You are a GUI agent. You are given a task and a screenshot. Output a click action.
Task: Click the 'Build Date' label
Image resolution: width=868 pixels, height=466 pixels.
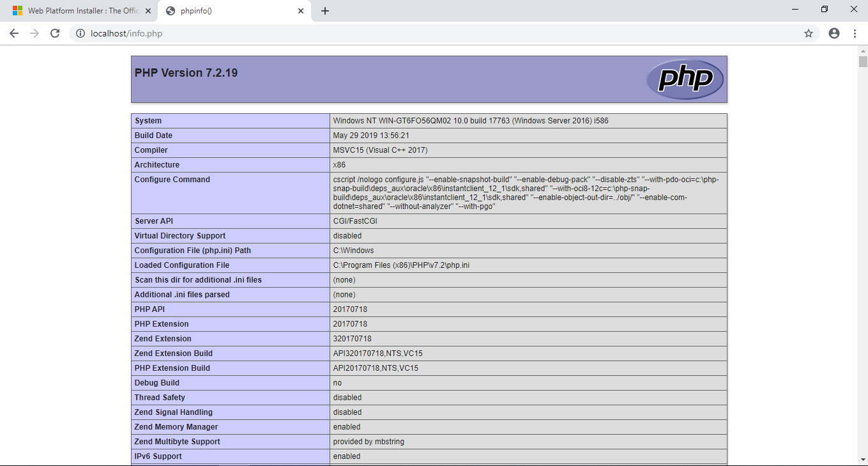tap(153, 136)
